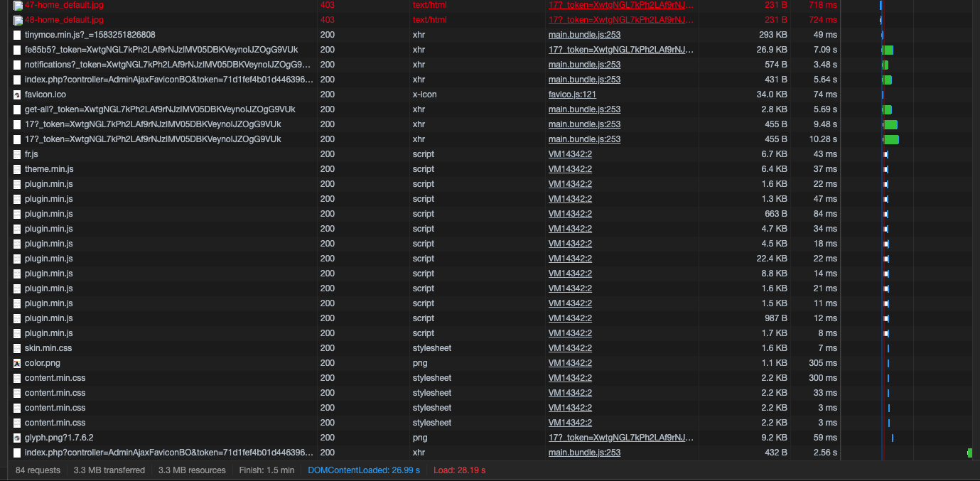The height and width of the screenshot is (481, 980).
Task: Select the 17?_token request taking 10.28 s
Action: [x=490, y=139]
